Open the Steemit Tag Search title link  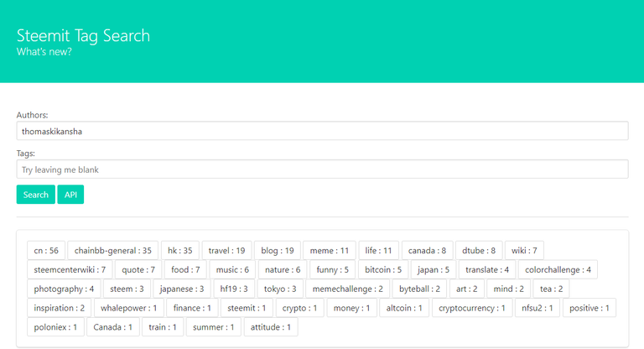pos(83,36)
